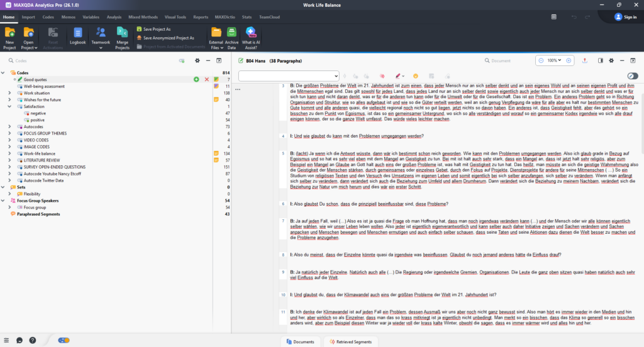Switch to the Codes ribbon tab
The image size is (644, 347).
click(48, 17)
